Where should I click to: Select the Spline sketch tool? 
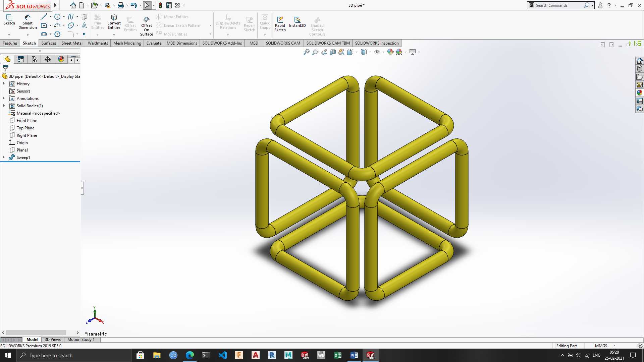[x=71, y=17]
